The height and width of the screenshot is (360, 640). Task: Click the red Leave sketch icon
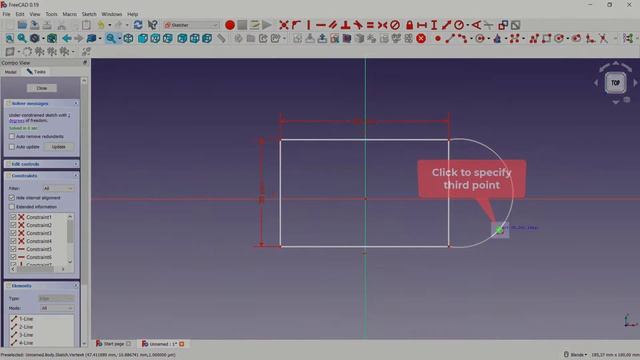(421, 39)
